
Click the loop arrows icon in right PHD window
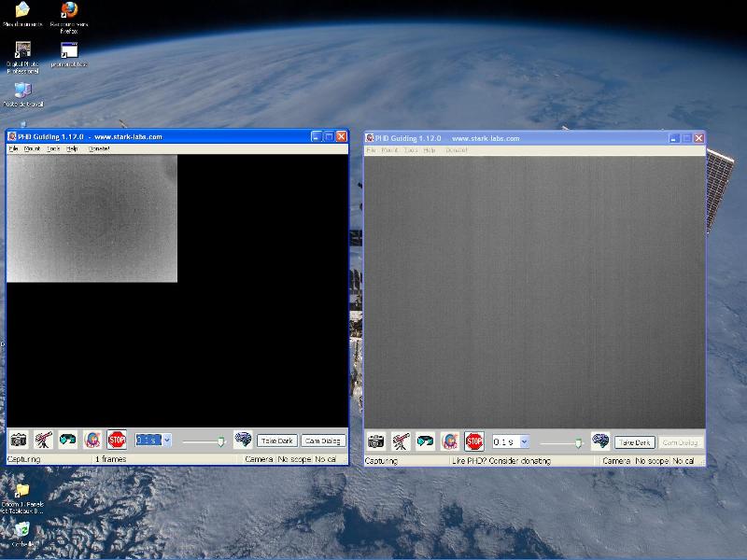click(x=425, y=441)
